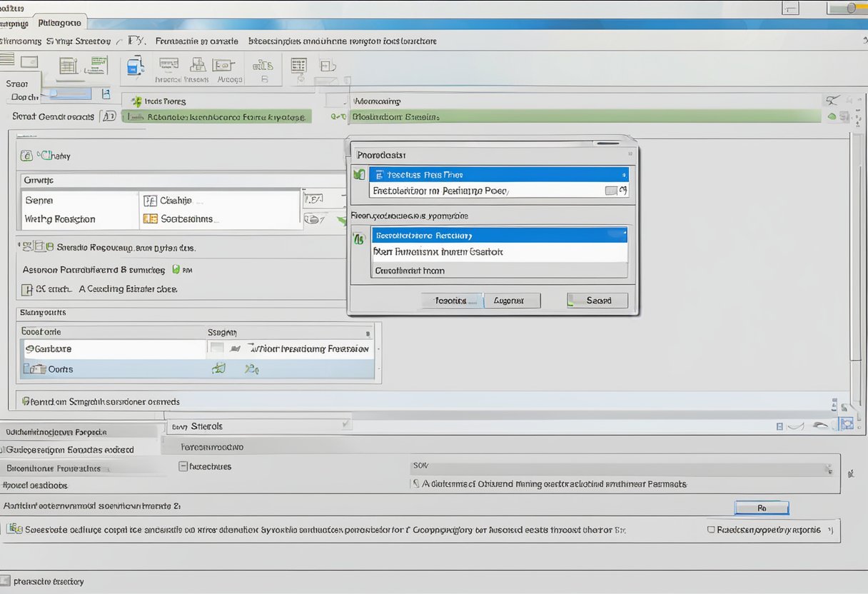
Task: Click the green leaf icon beside 'Ireds Frores'
Action: (136, 101)
